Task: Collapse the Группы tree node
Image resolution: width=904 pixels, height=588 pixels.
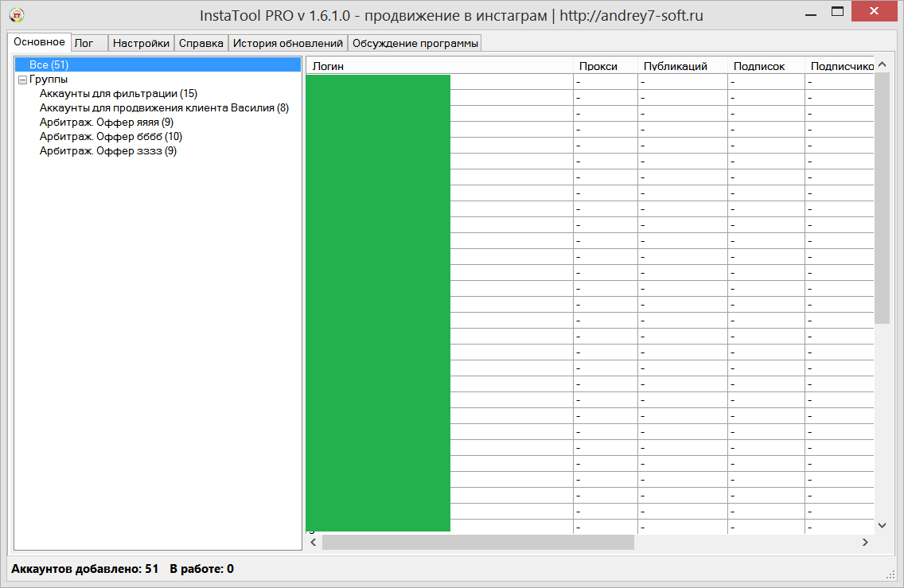Action: pos(22,80)
